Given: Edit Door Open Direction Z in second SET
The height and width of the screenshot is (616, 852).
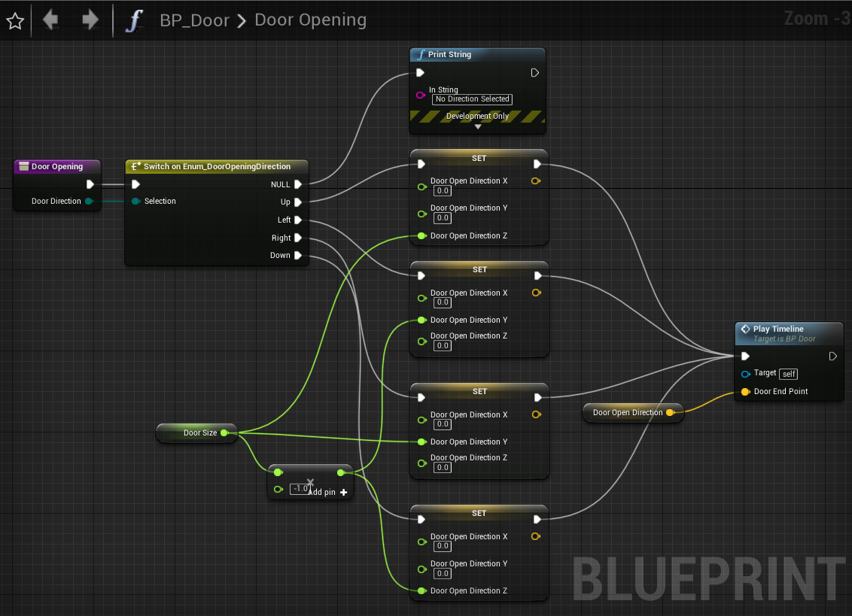Looking at the screenshot, I should (x=443, y=345).
